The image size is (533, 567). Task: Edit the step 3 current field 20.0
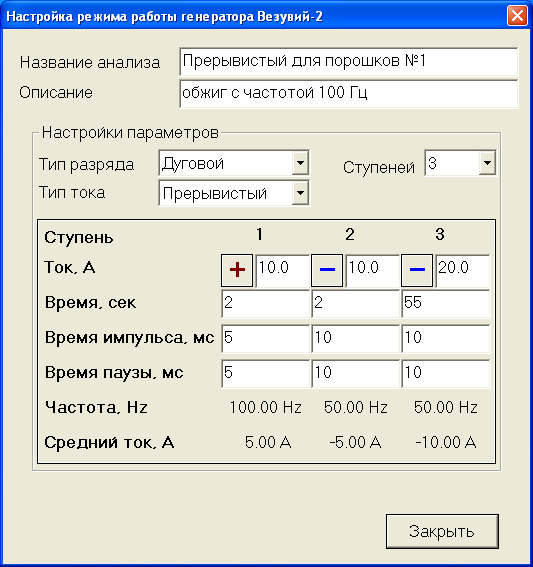click(x=462, y=270)
